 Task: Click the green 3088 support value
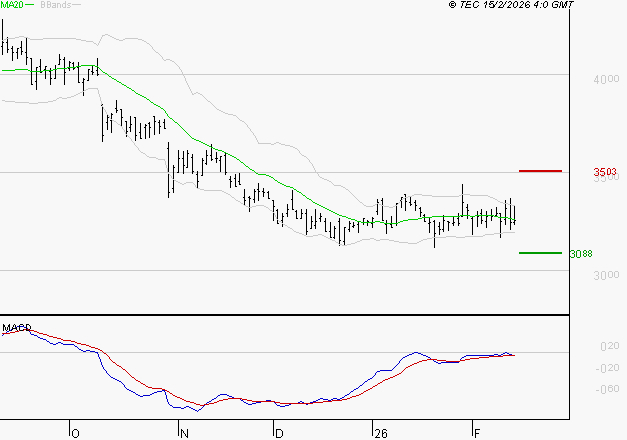click(581, 254)
